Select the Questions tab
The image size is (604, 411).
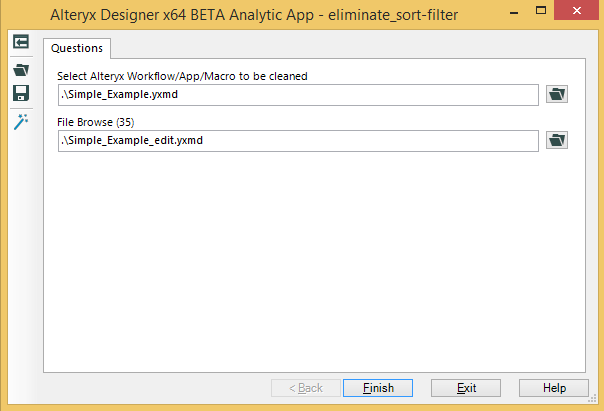pos(77,48)
